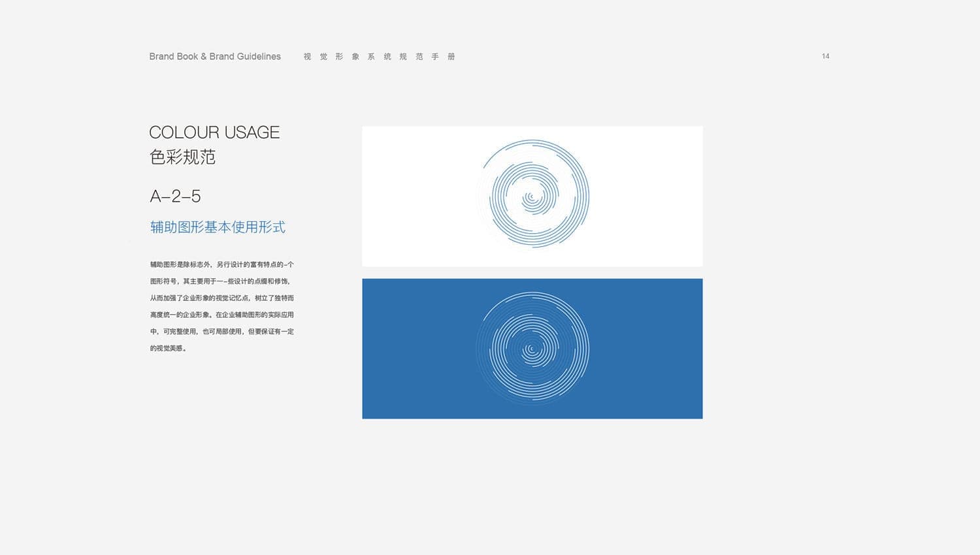
Task: Click paragraph line starting 辅助图形是除标志外
Action: (x=221, y=264)
